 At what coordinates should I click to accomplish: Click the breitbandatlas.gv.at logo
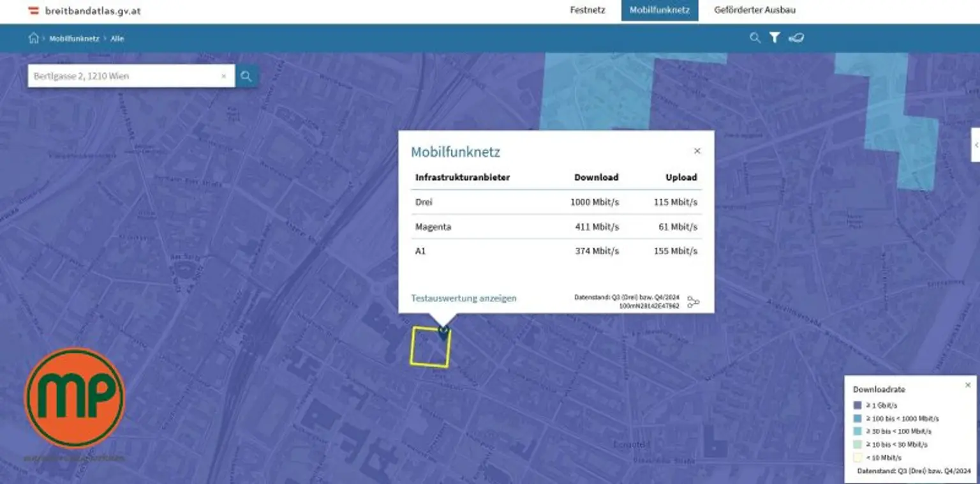pyautogui.click(x=85, y=11)
